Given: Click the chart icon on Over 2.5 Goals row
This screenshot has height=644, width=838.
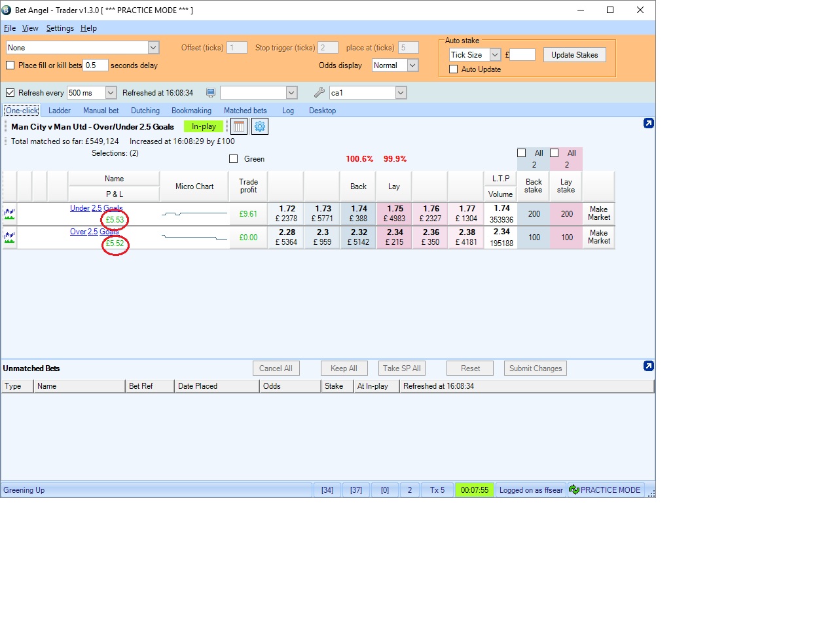Looking at the screenshot, I should click(9, 237).
